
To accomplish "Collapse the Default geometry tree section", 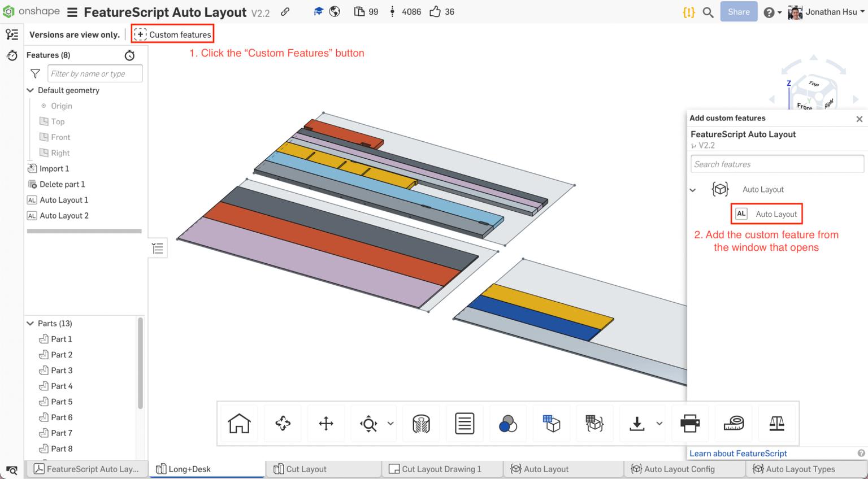I will 30,90.
